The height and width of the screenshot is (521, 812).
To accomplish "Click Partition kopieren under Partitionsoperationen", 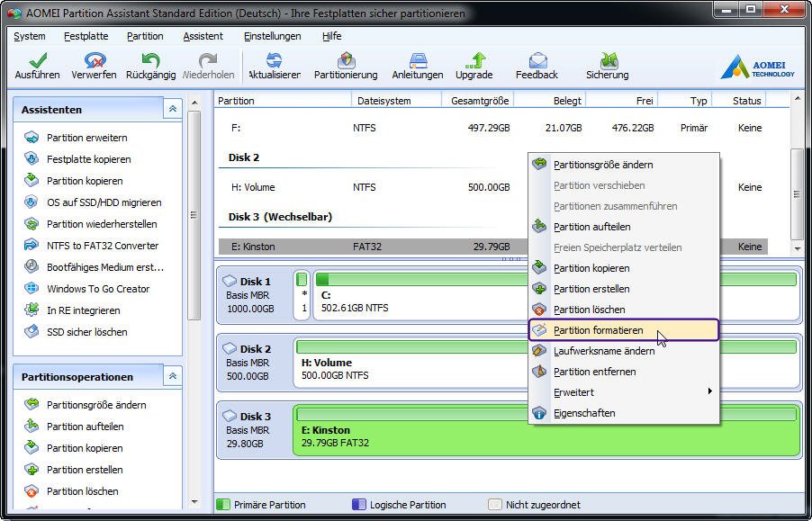I will pyautogui.click(x=85, y=448).
